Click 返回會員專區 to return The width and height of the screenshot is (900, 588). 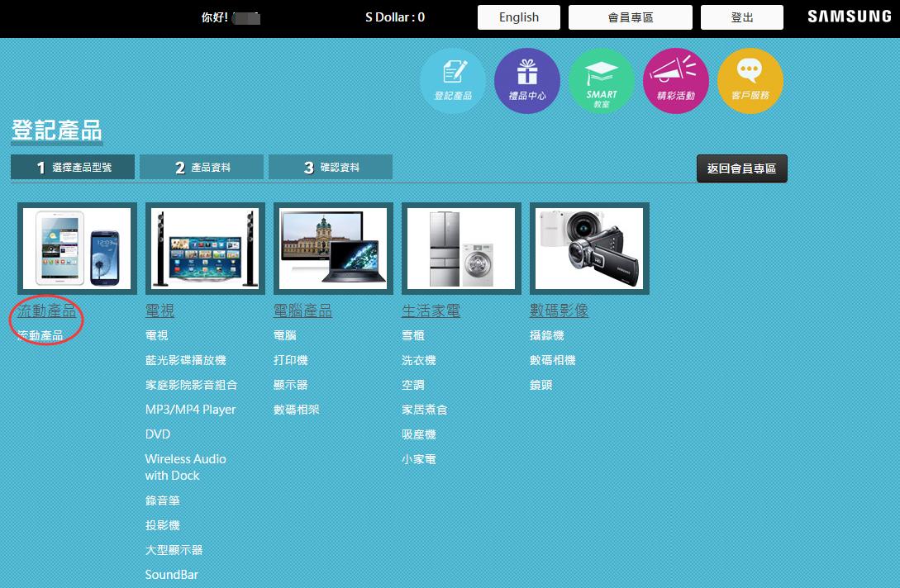coord(741,168)
